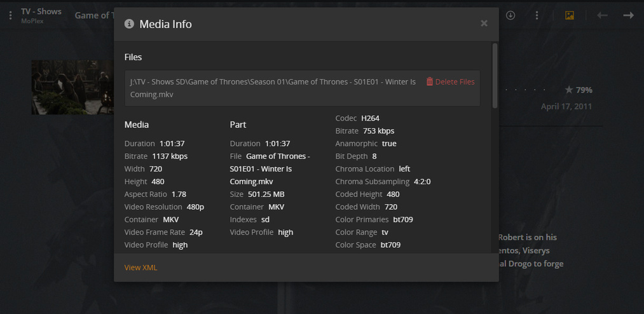Close the Media Info dialog

484,24
